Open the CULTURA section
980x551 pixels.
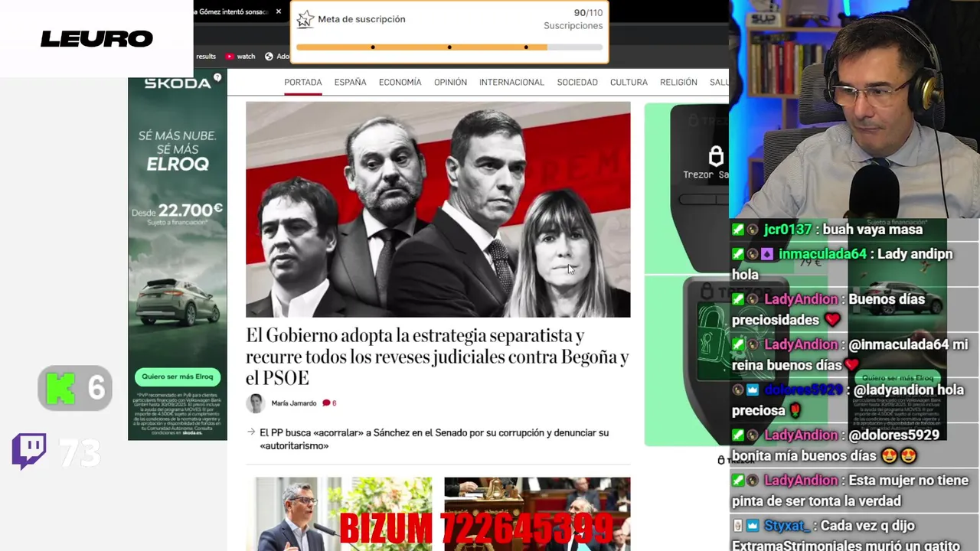(629, 82)
